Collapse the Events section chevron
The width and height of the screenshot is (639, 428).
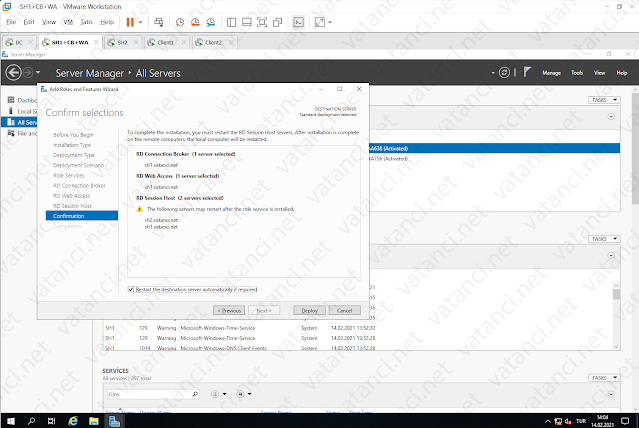611,256
